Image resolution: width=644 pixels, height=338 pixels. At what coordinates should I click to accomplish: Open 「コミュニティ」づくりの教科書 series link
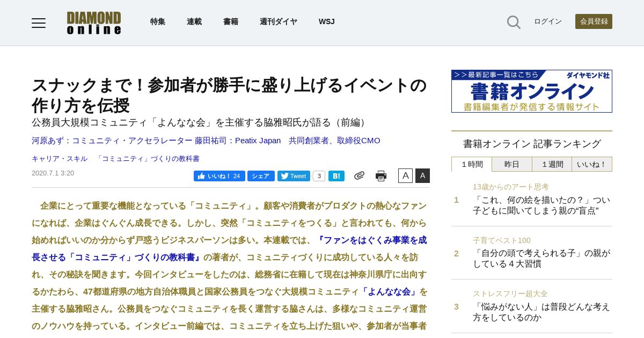148,159
